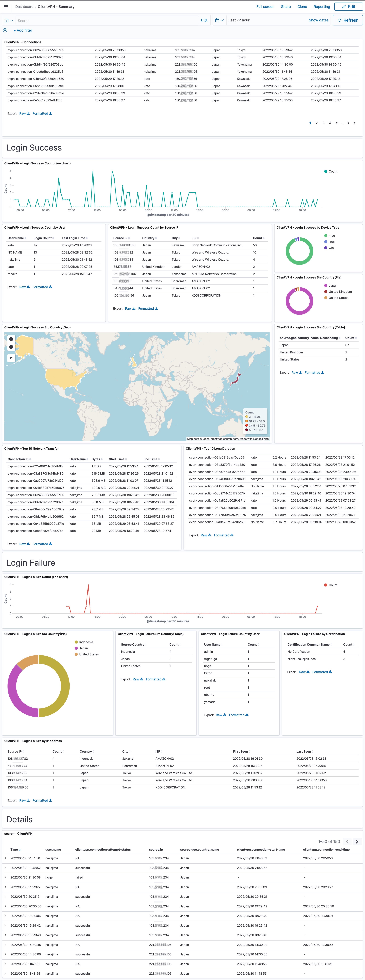The image size is (365, 980).
Task: Open the saved query menu icon
Action: tap(9, 21)
